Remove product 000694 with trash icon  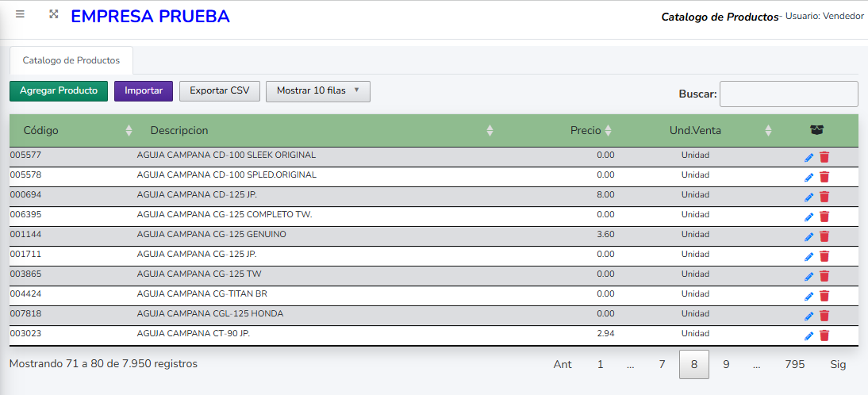(824, 197)
